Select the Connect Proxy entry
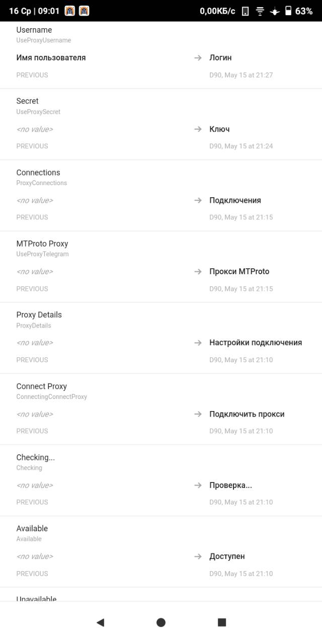The height and width of the screenshot is (644, 322). tap(42, 386)
